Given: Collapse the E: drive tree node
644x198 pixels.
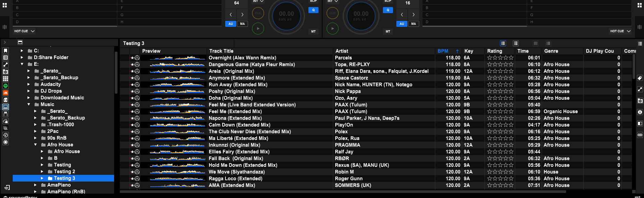Looking at the screenshot, I should (22, 64).
